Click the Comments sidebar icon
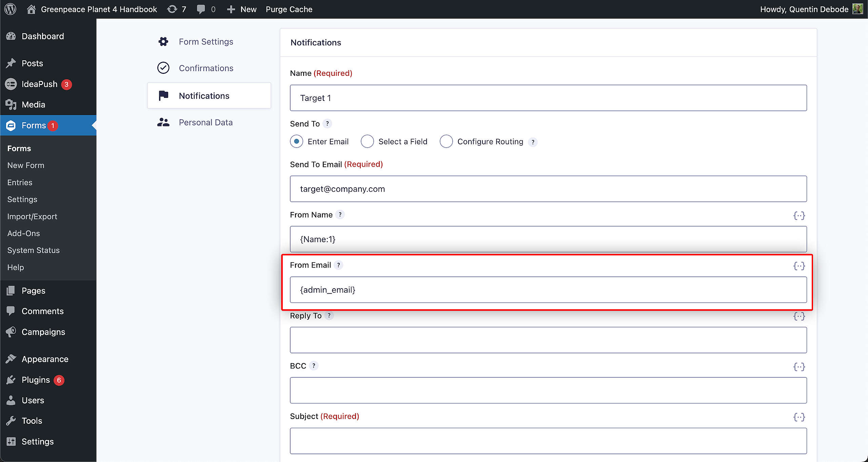868x462 pixels. point(11,311)
